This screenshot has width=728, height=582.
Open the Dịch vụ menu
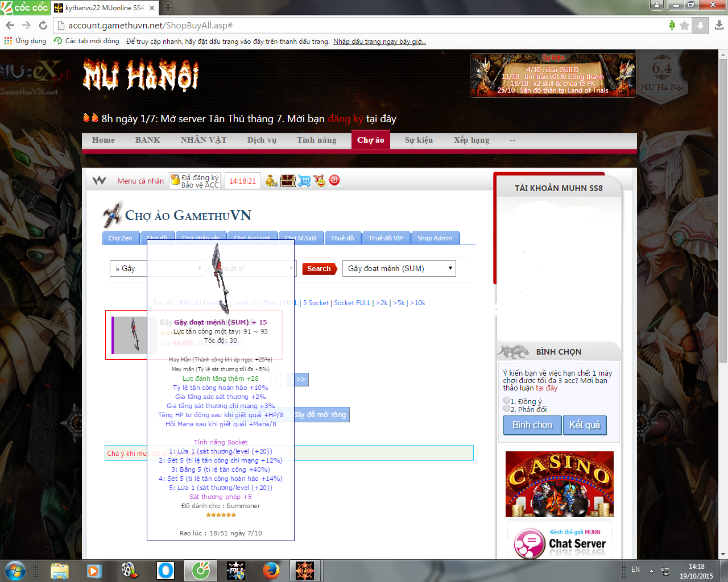262,140
